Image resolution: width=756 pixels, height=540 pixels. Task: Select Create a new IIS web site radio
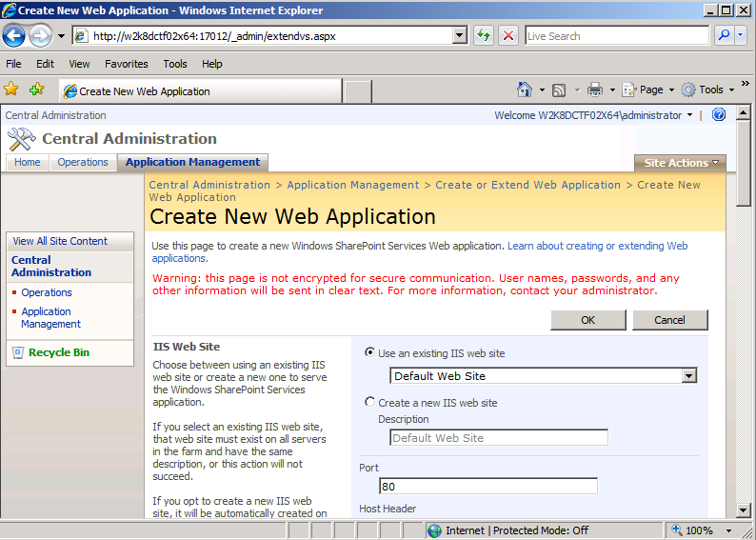[x=369, y=402]
